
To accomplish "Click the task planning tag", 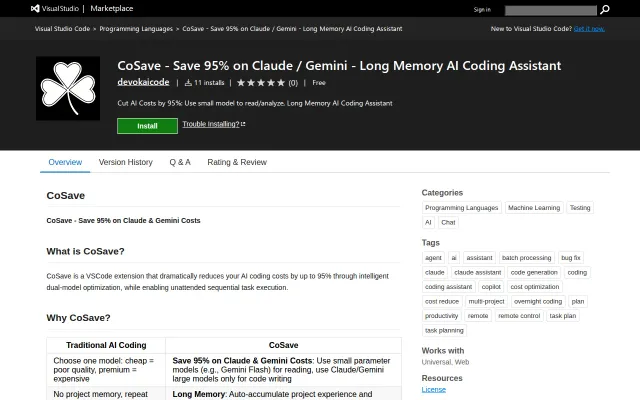I will click(x=444, y=330).
